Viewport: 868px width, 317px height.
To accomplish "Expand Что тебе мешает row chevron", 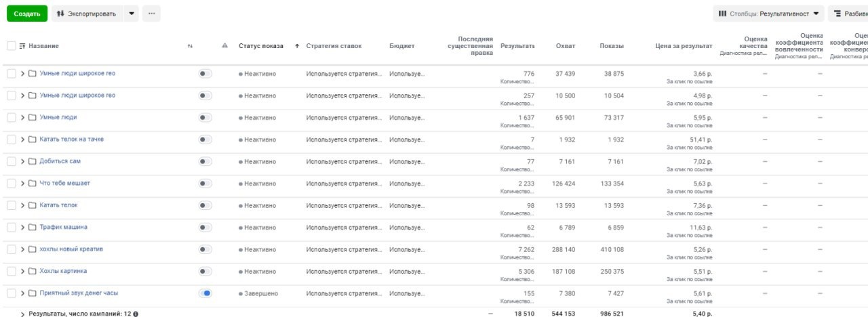I will (22, 184).
